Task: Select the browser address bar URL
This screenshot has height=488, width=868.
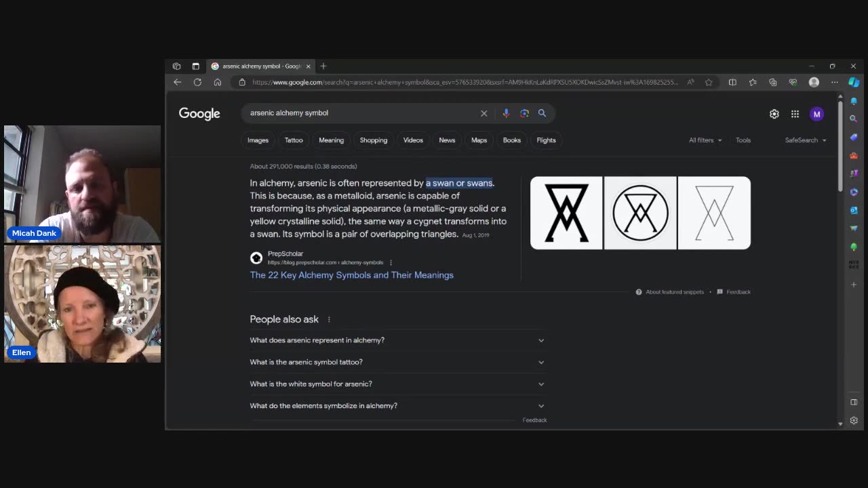Action: (465, 82)
